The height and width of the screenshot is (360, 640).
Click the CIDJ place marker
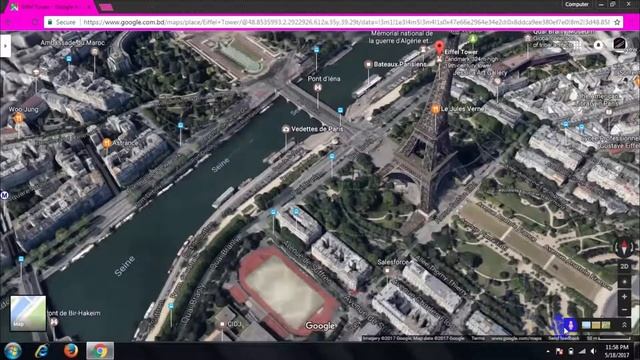pos(222,324)
